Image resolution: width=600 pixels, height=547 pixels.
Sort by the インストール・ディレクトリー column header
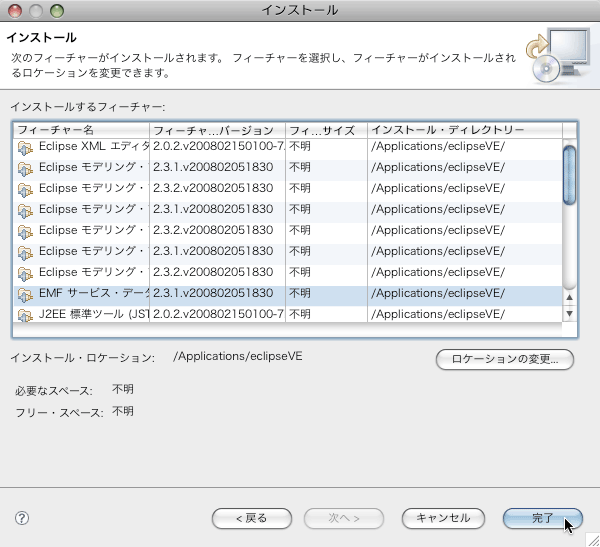coord(465,130)
